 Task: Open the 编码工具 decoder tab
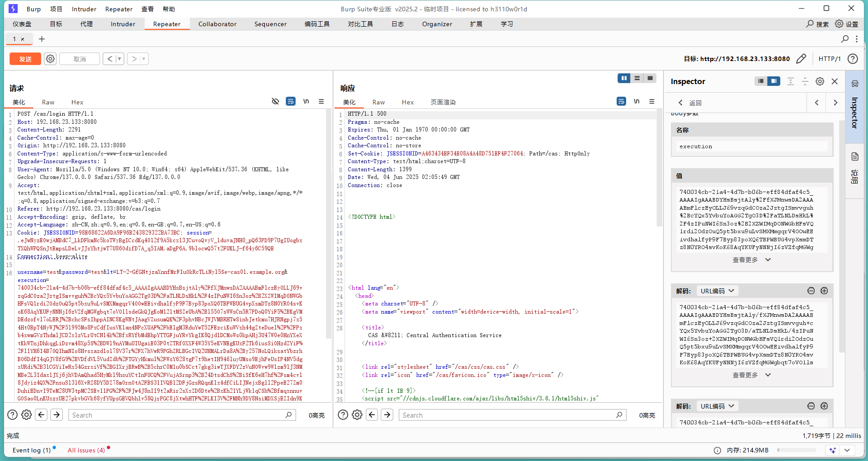pos(317,24)
